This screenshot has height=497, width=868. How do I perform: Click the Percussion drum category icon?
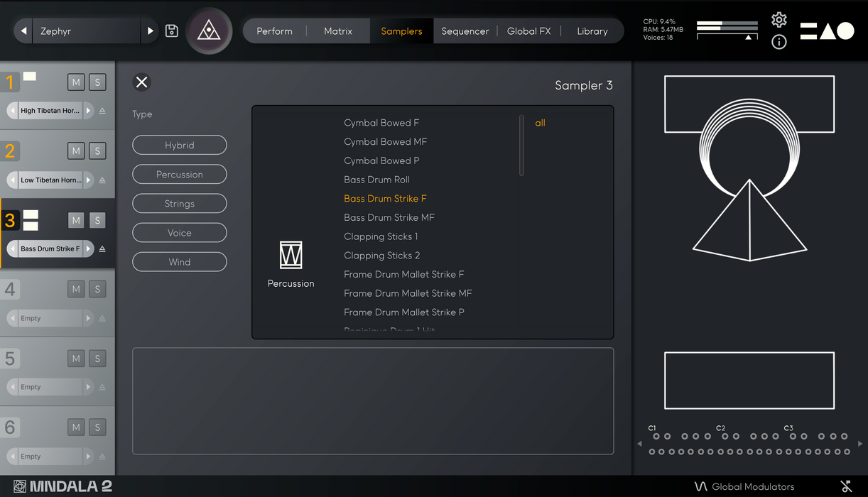[291, 255]
